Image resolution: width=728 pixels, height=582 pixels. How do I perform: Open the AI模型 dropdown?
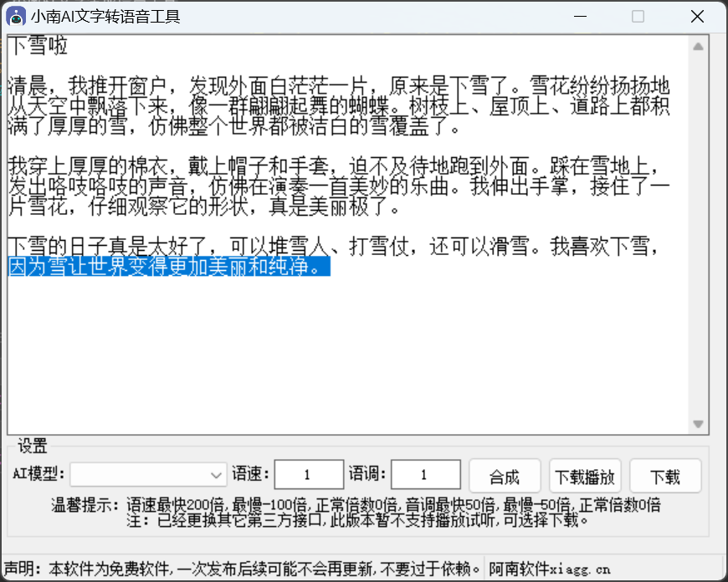(148, 475)
